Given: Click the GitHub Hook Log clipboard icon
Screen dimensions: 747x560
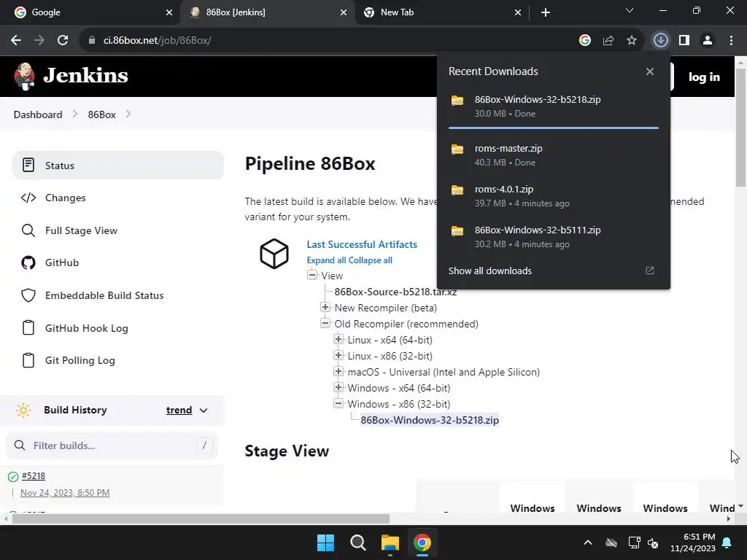Looking at the screenshot, I should coord(28,328).
